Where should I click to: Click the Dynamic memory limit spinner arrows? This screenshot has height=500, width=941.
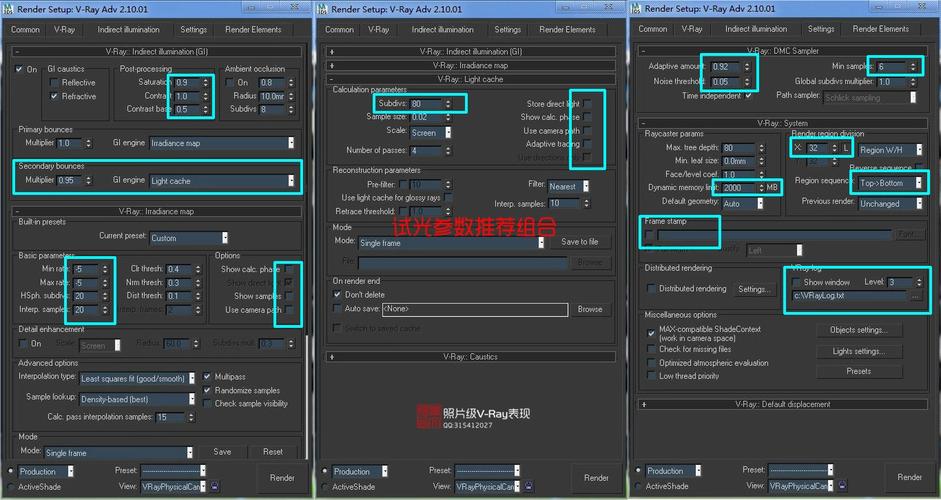pyautogui.click(x=761, y=188)
